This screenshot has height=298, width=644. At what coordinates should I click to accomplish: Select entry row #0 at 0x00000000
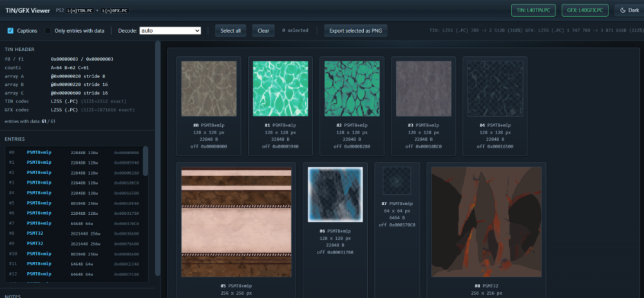(74, 152)
